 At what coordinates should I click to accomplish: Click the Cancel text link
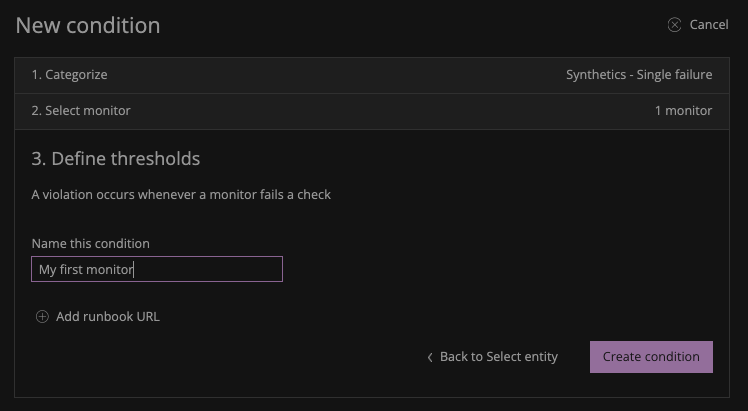709,25
